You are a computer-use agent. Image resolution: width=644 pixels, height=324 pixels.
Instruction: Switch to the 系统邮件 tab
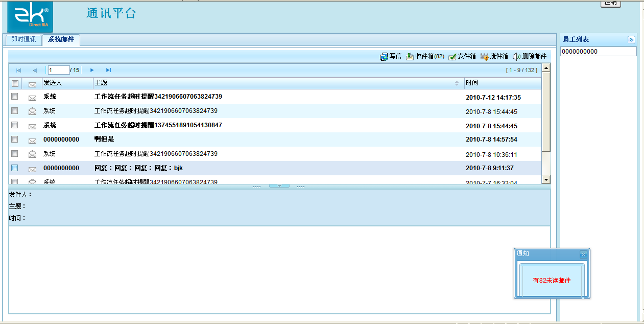60,39
